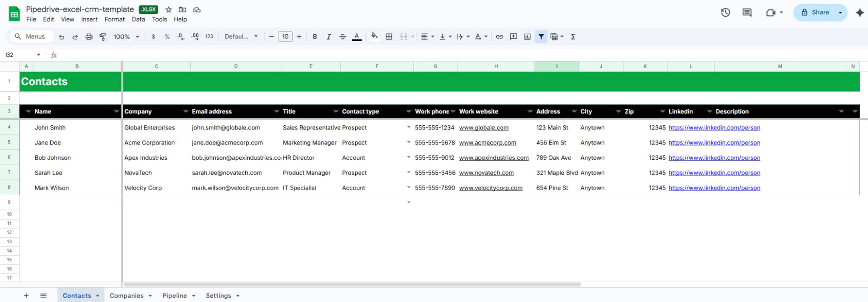
Task: Open Company column filter button
Action: point(185,112)
